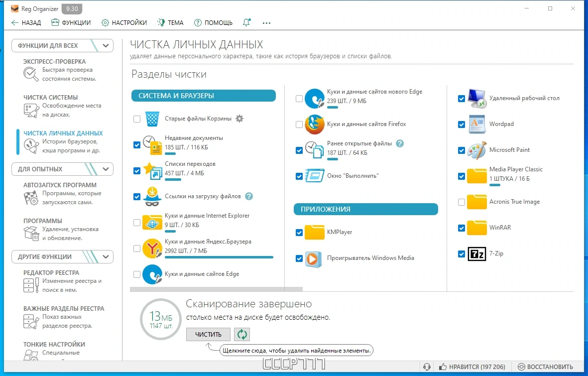Open the three-dots more menu
This screenshot has width=588, height=376.
266,23
